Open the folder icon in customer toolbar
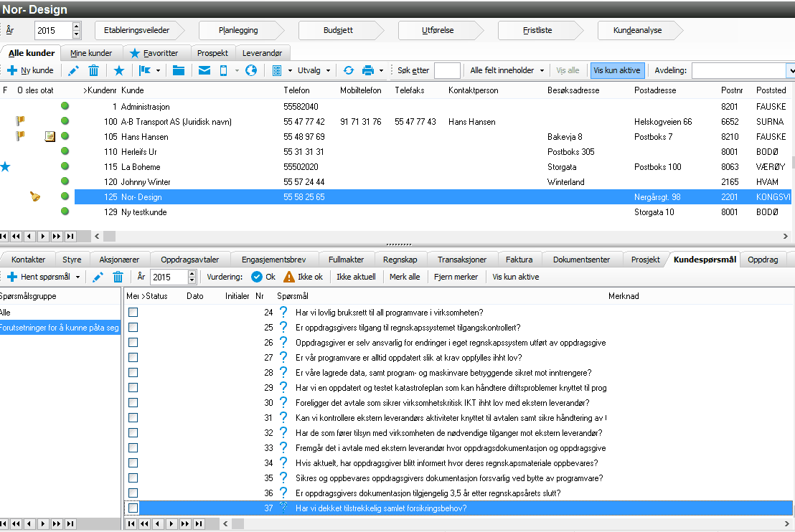 click(x=179, y=70)
